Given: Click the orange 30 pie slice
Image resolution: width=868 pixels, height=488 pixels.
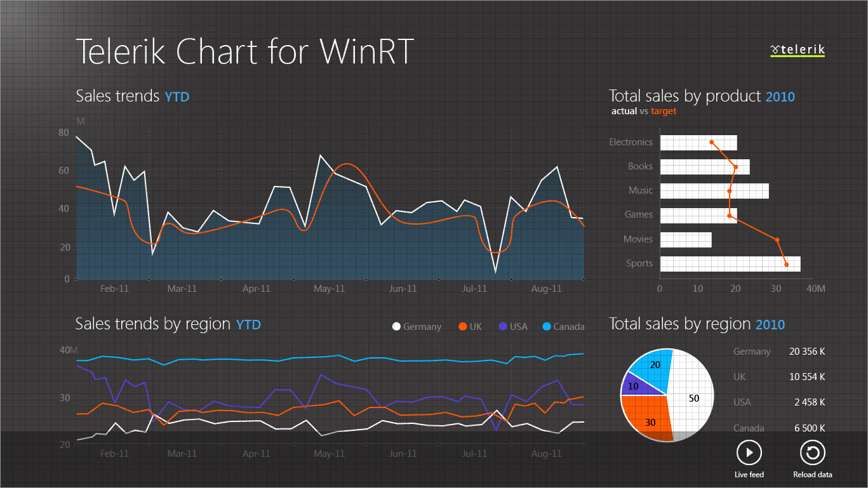Looking at the screenshot, I should click(x=648, y=419).
